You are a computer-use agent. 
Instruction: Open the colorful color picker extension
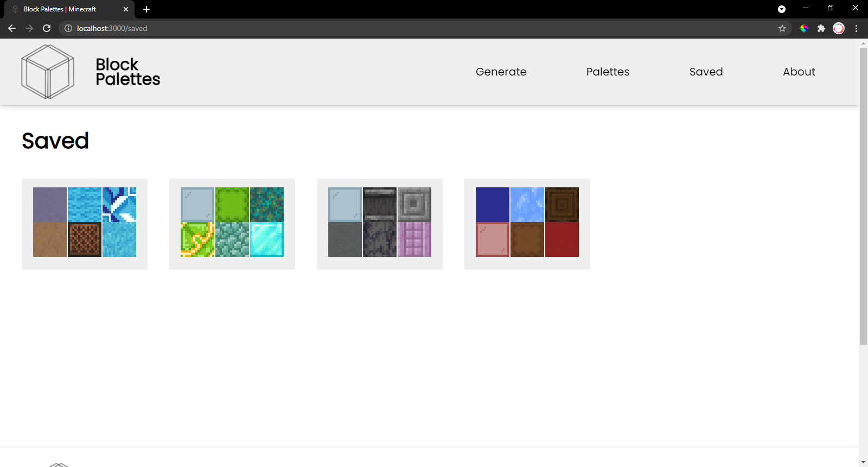click(804, 28)
